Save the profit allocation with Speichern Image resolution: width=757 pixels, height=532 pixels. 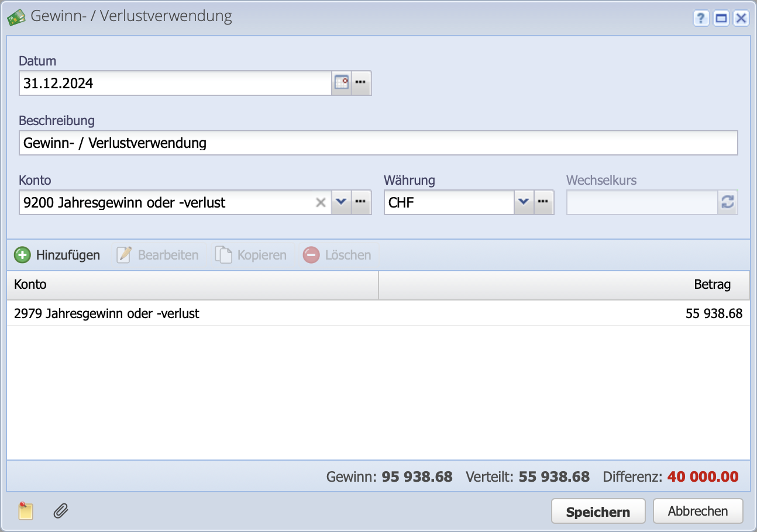(x=598, y=510)
